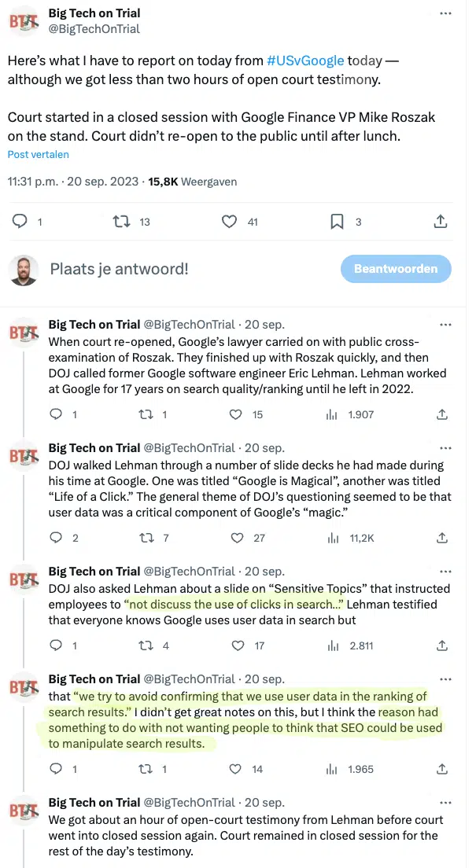Click the #USvGoogle hashtag link

point(305,61)
